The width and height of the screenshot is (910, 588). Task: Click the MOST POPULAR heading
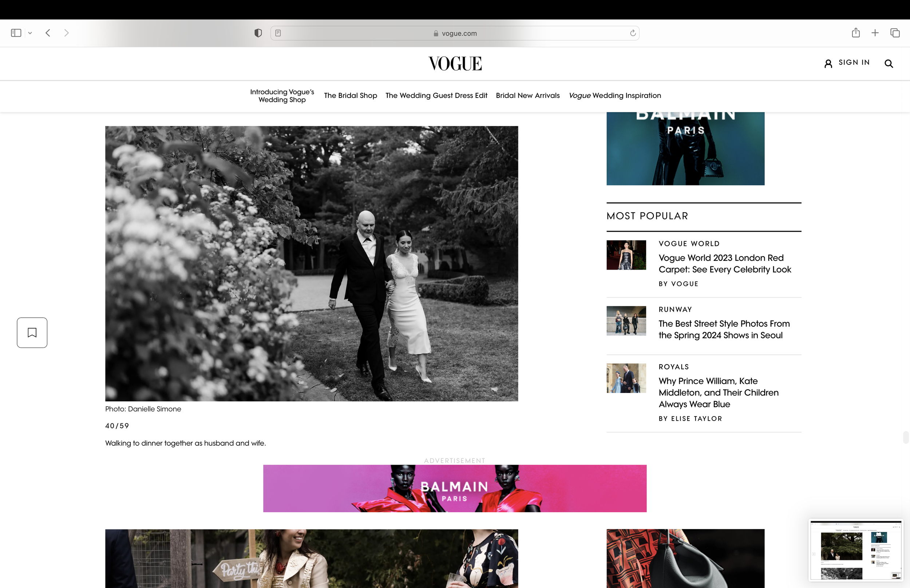tap(647, 216)
